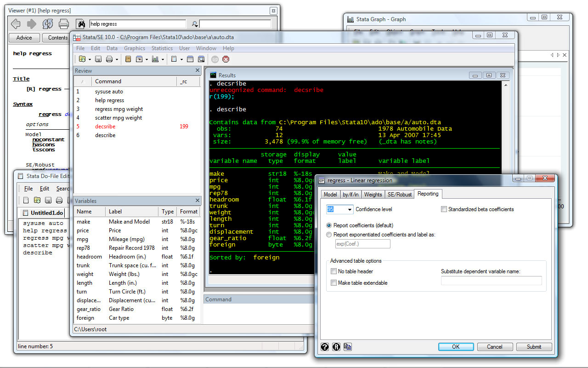This screenshot has height=368, width=588.
Task: Go forward in the Viewer window
Action: [32, 24]
